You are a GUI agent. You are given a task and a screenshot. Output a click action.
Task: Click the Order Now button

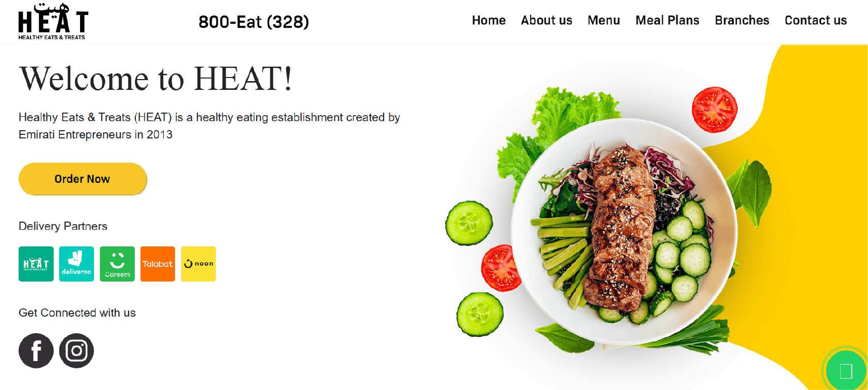coord(83,179)
